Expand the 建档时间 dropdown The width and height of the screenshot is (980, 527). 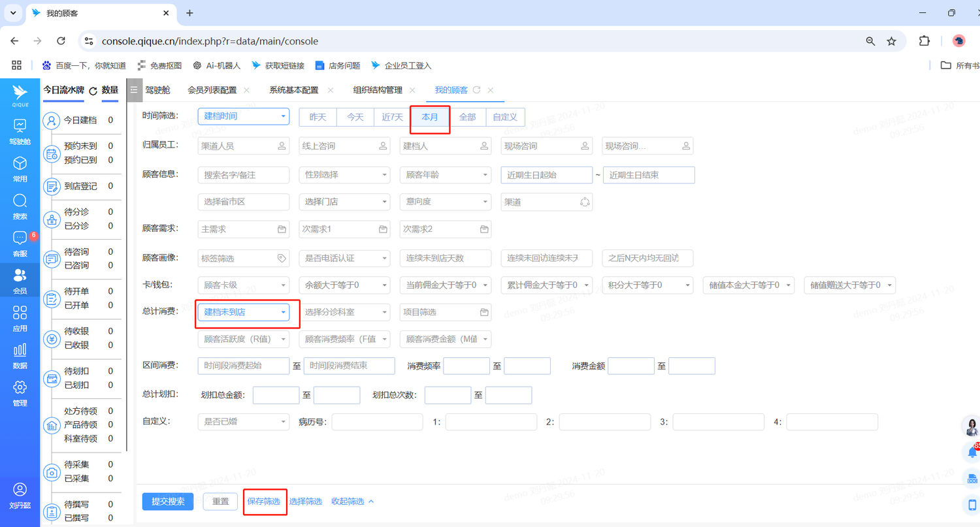click(243, 116)
